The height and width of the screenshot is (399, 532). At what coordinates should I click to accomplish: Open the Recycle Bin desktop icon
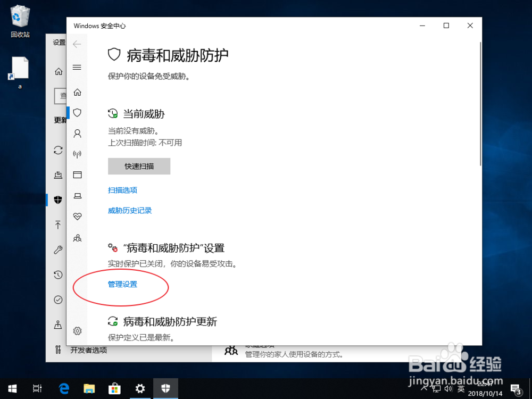(x=20, y=22)
